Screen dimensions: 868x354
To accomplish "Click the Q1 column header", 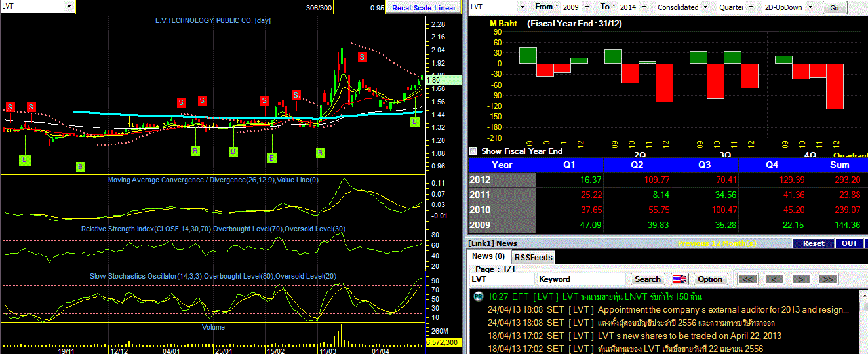I will 570,165.
